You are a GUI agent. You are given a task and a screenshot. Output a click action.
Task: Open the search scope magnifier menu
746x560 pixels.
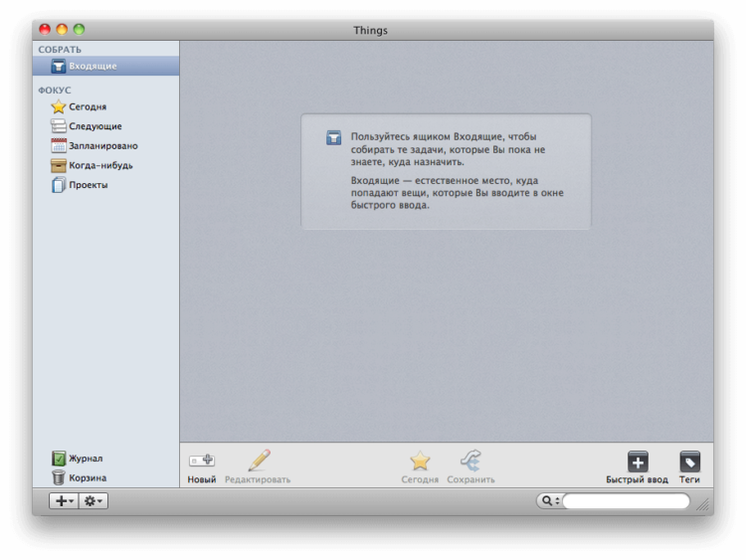[550, 501]
